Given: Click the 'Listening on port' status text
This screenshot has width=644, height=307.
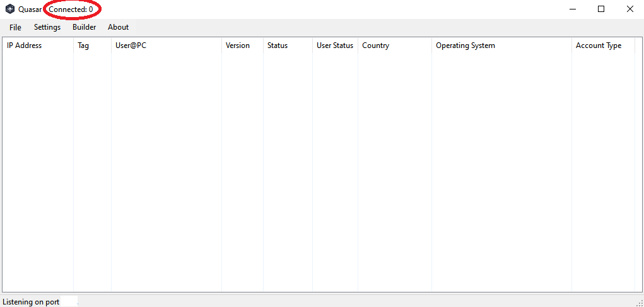Looking at the screenshot, I should pyautogui.click(x=31, y=302).
